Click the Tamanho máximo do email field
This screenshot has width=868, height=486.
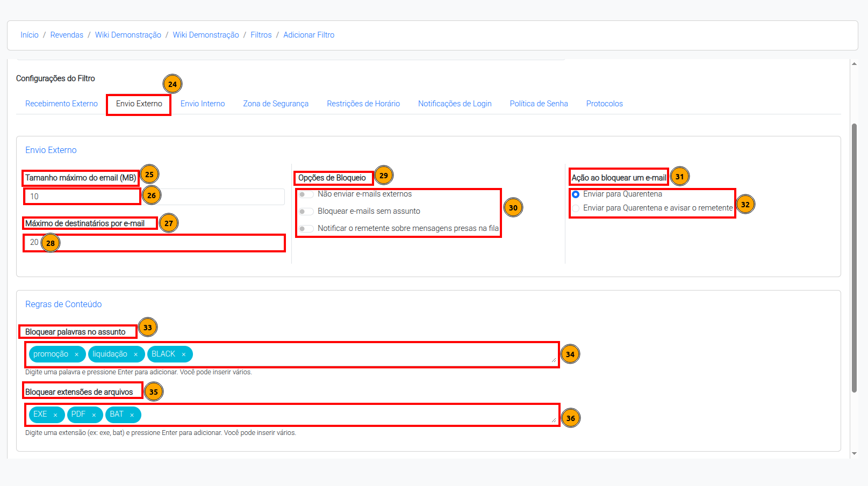click(155, 197)
